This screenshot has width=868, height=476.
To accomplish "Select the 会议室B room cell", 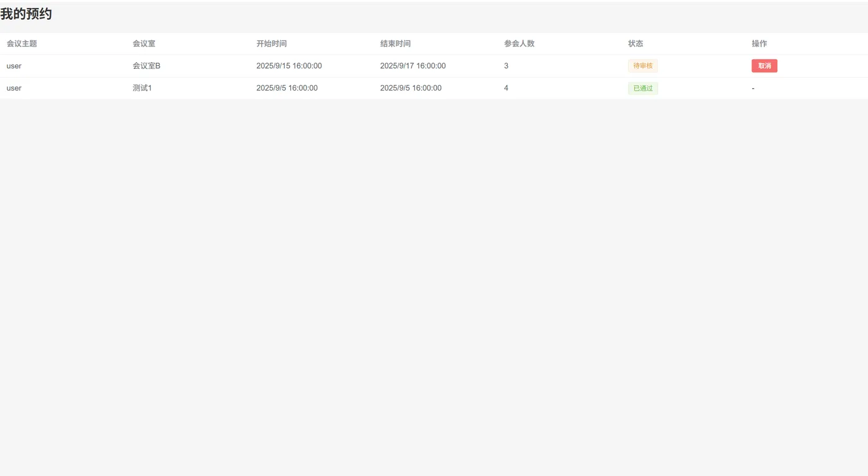I will (146, 66).
